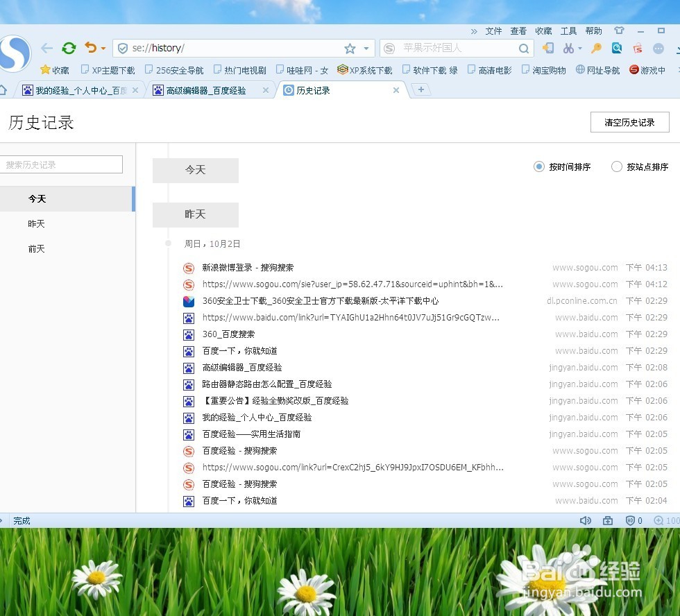This screenshot has width=680, height=616.
Task: Click the scissors screenshot tool icon
Action: tap(568, 48)
